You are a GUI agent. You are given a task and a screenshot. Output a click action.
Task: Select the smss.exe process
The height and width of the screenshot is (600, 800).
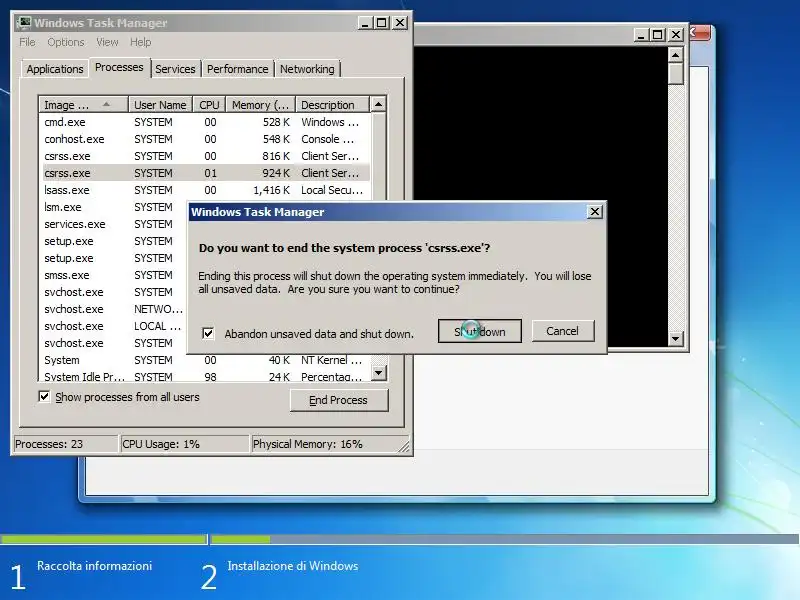[113, 275]
